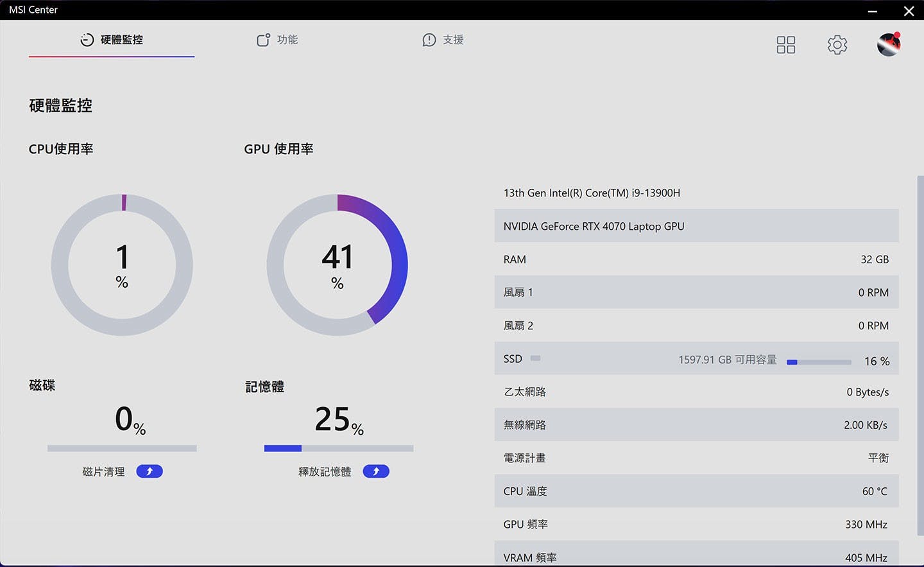Click the 磁碟 disk heading
The width and height of the screenshot is (924, 567).
(42, 385)
